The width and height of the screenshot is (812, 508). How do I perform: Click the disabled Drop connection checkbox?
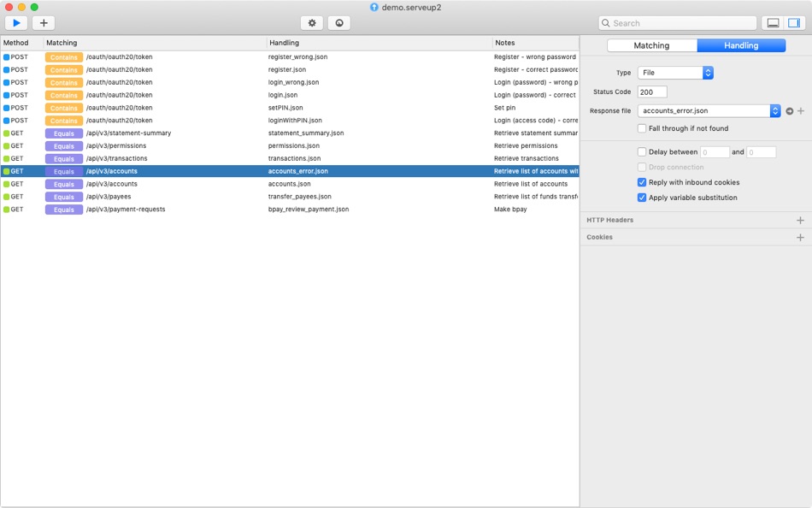click(642, 167)
